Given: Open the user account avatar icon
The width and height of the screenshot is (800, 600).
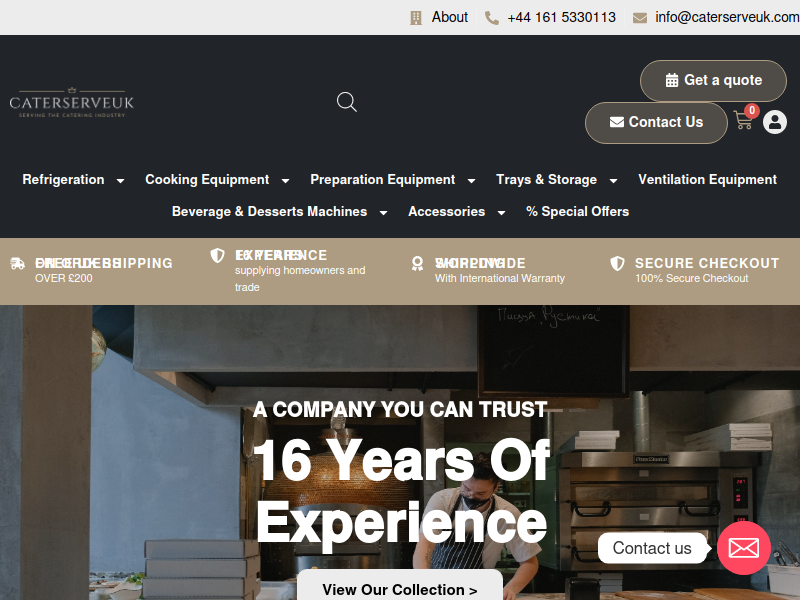Looking at the screenshot, I should click(774, 122).
